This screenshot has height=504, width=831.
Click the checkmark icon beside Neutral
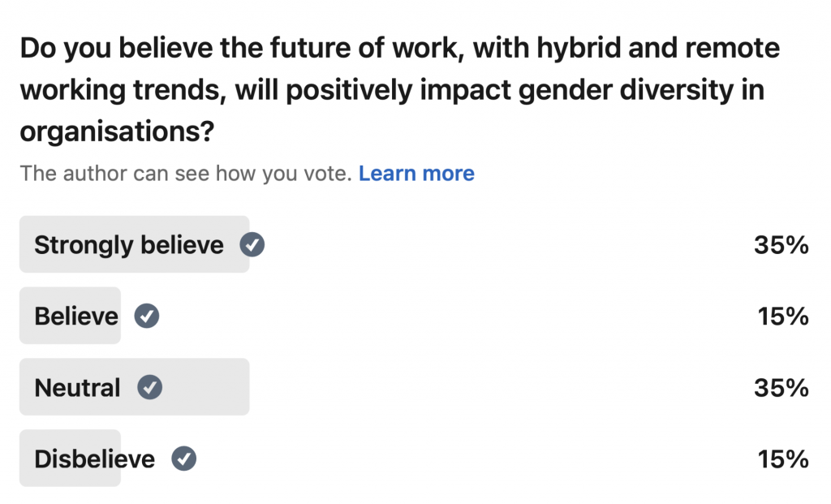coord(149,387)
